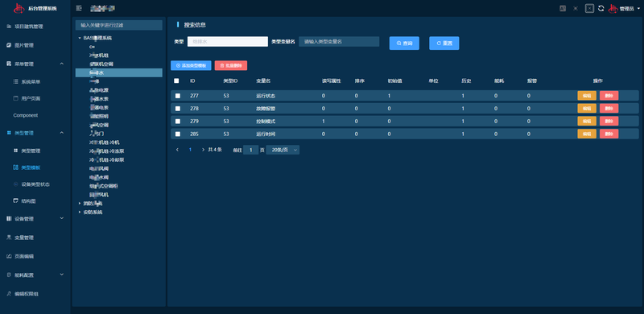Image resolution: width=644 pixels, height=314 pixels.
Task: Collapse the 菜单管理 sidebar group chevron
Action: [62, 64]
